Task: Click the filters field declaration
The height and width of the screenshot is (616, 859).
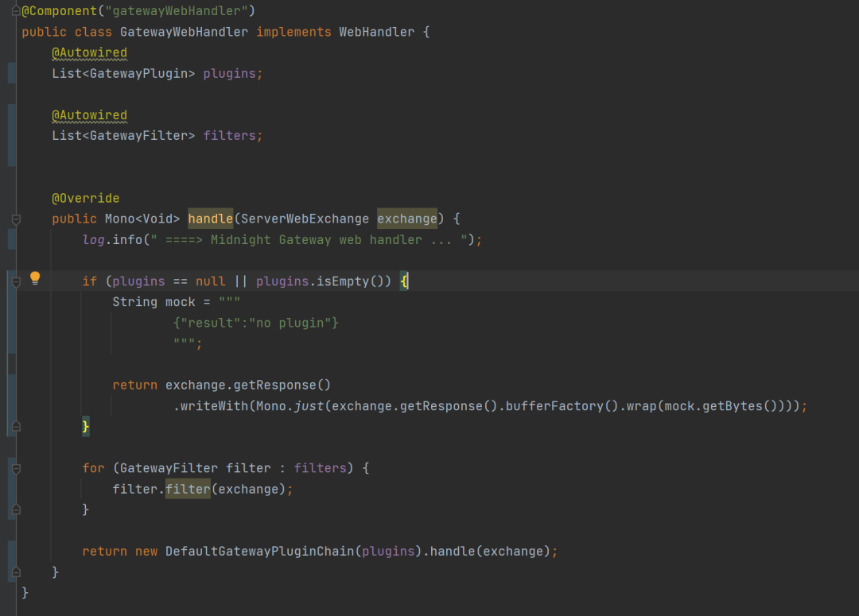Action: point(229,136)
